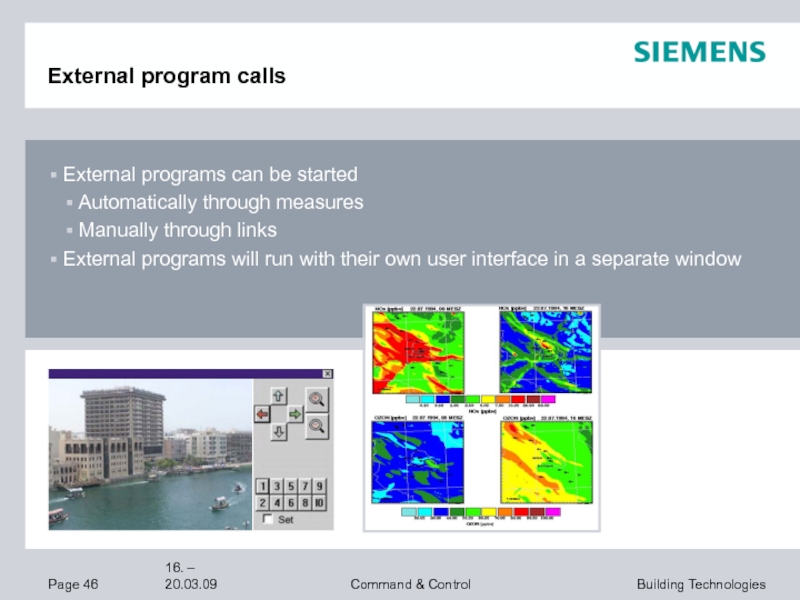Open the blue NOx 16 MESZ map
800x600 pixels.
tap(546, 353)
